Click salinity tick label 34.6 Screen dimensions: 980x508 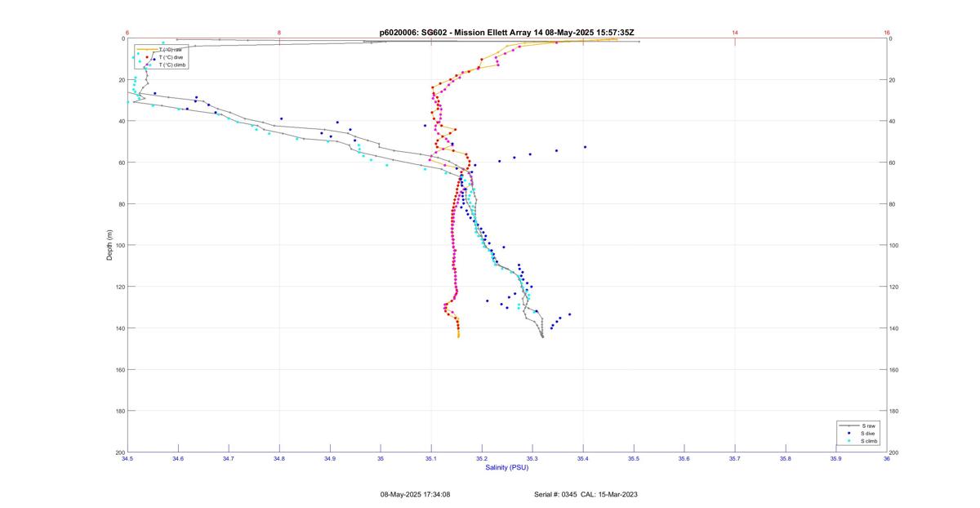(178, 459)
